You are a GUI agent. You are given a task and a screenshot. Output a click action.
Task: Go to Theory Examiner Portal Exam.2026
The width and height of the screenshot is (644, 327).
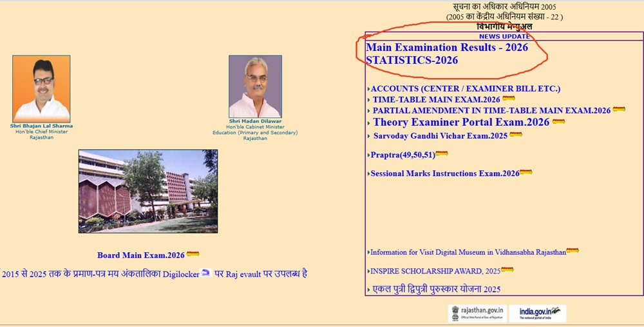click(x=460, y=122)
